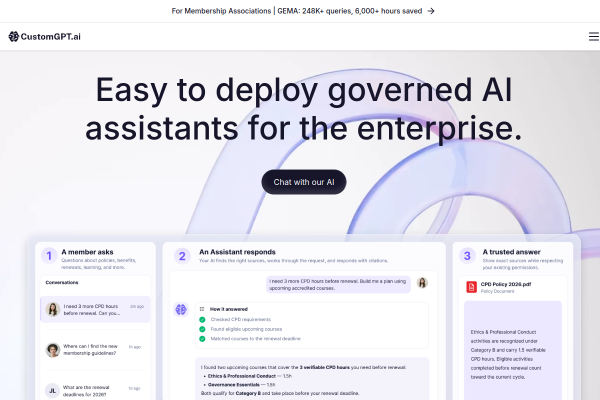Click the step 3 number badge

tap(467, 256)
